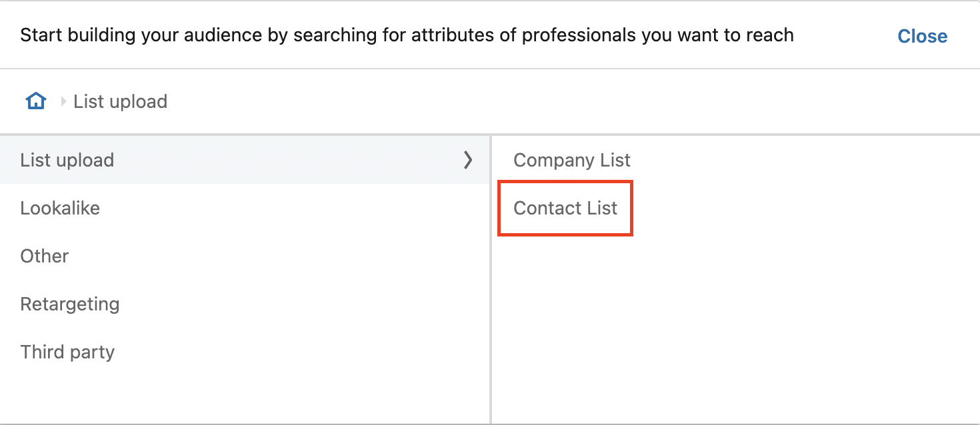Click the bottom border of the panel

tap(490, 424)
